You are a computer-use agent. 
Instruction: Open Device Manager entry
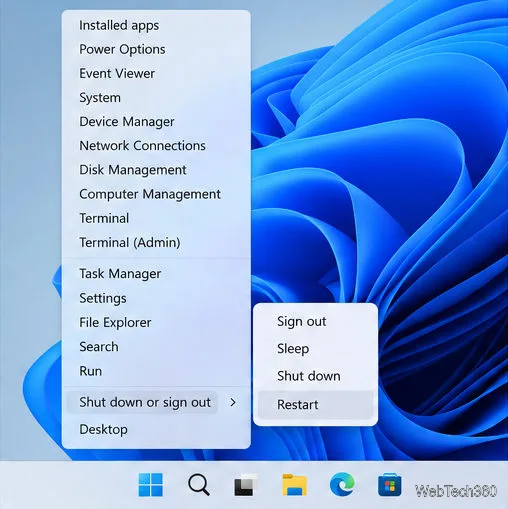click(x=156, y=122)
